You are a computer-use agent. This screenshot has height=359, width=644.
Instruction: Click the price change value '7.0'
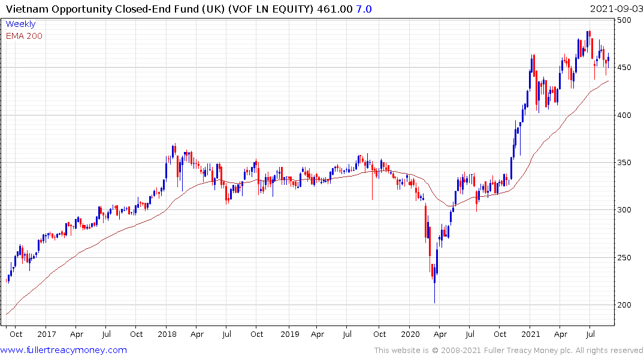click(364, 9)
